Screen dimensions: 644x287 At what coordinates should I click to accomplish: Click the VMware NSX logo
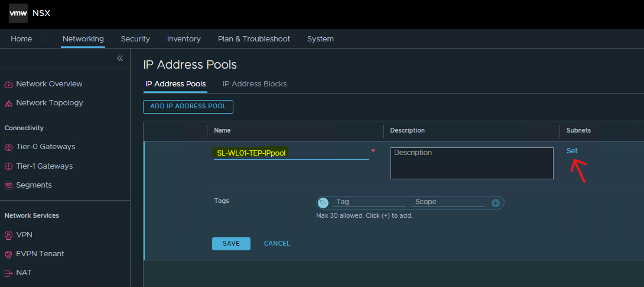18,13
